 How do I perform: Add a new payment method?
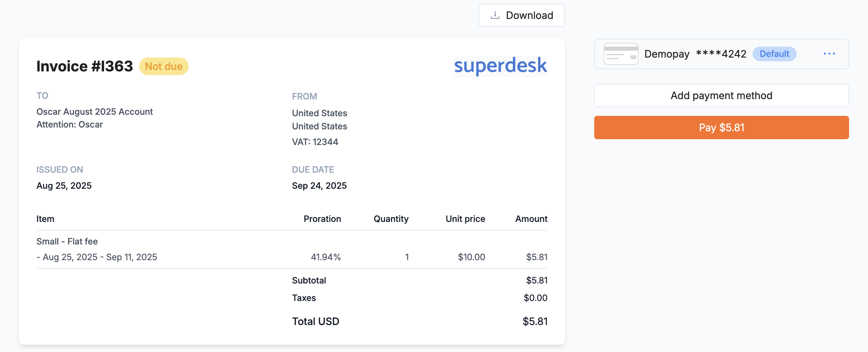pyautogui.click(x=721, y=95)
